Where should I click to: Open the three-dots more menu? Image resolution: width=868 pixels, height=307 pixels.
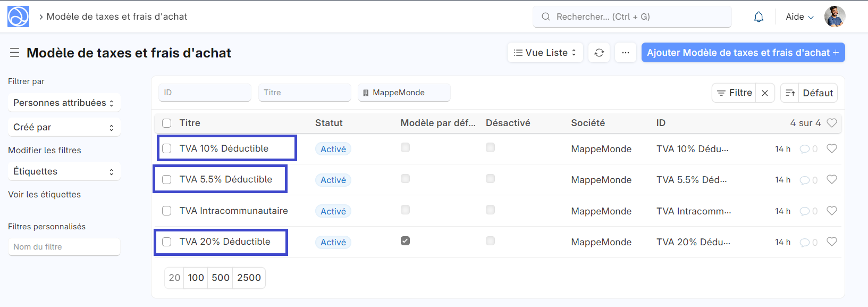click(626, 53)
